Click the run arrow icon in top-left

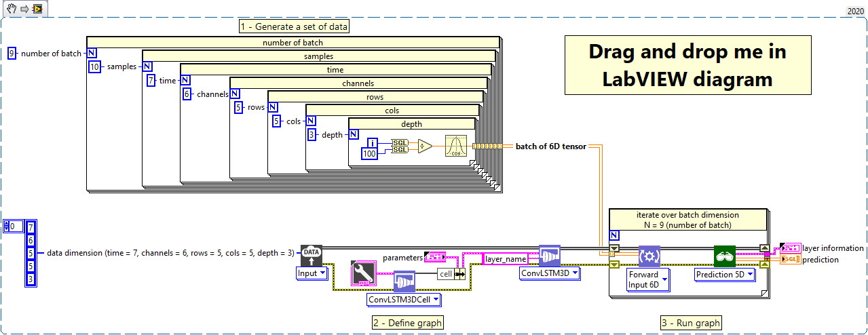(x=24, y=9)
